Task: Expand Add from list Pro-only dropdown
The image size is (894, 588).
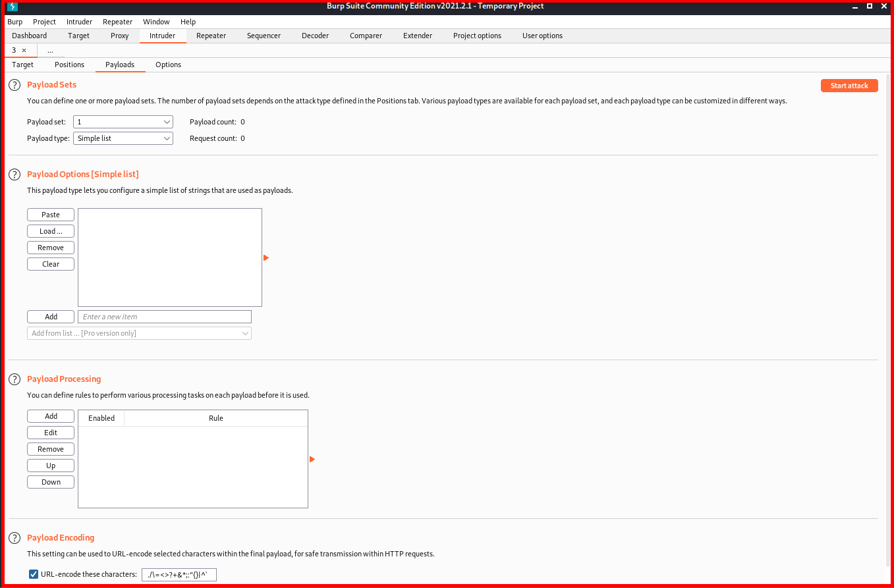Action: point(139,333)
